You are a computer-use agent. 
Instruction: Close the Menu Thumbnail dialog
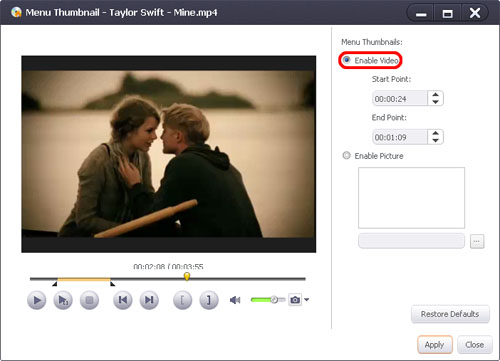pyautogui.click(x=475, y=345)
